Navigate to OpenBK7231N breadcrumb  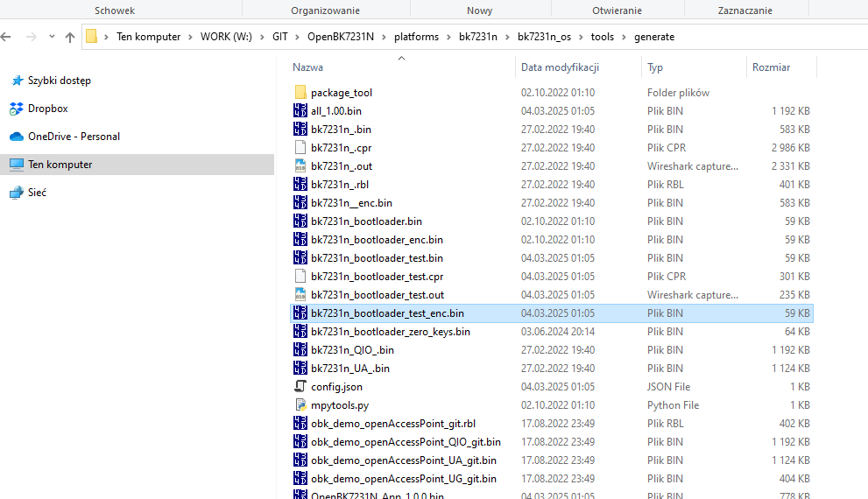(341, 37)
